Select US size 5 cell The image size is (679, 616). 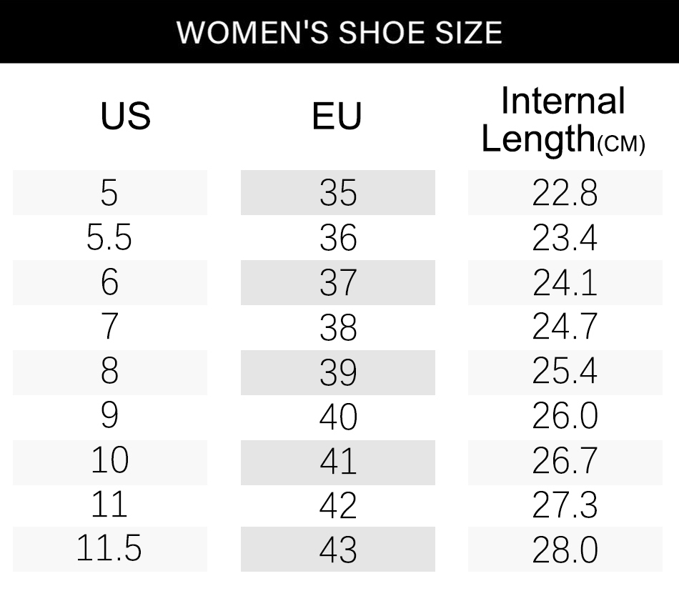[110, 193]
